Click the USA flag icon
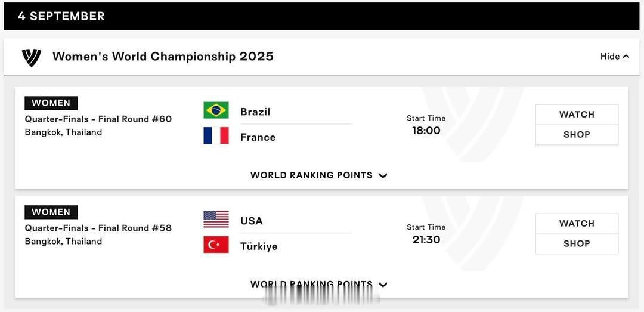The height and width of the screenshot is (312, 644). 216,220
